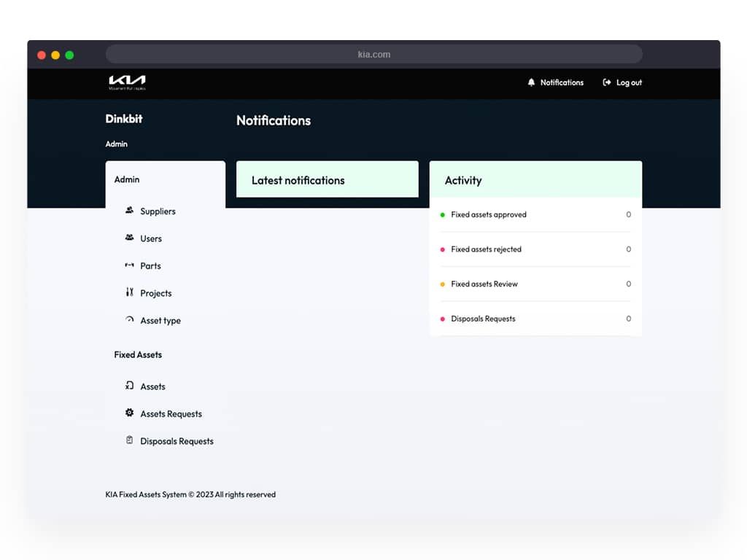Open Notifications link in top bar
Viewport: 747px width, 560px height.
562,82
